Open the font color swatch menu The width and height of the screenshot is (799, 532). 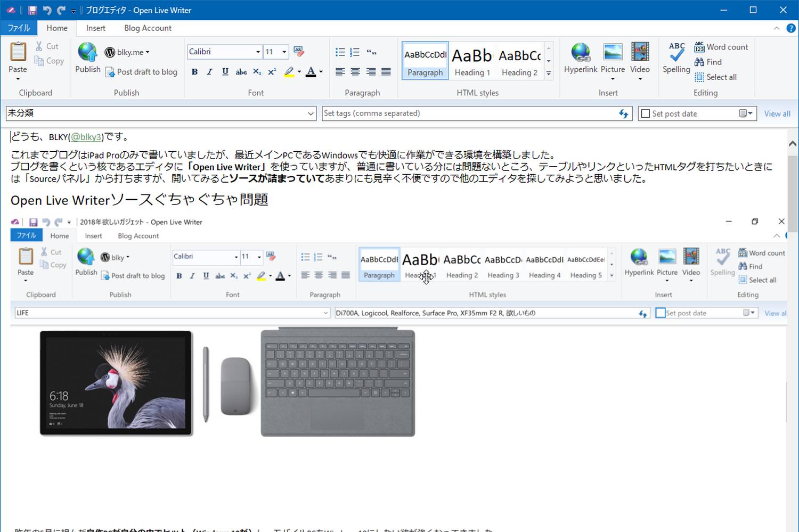coord(321,71)
